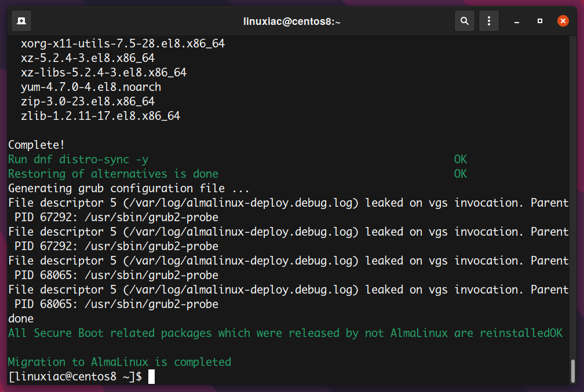Click 'Restoring of alternatives is done' line

(113, 174)
